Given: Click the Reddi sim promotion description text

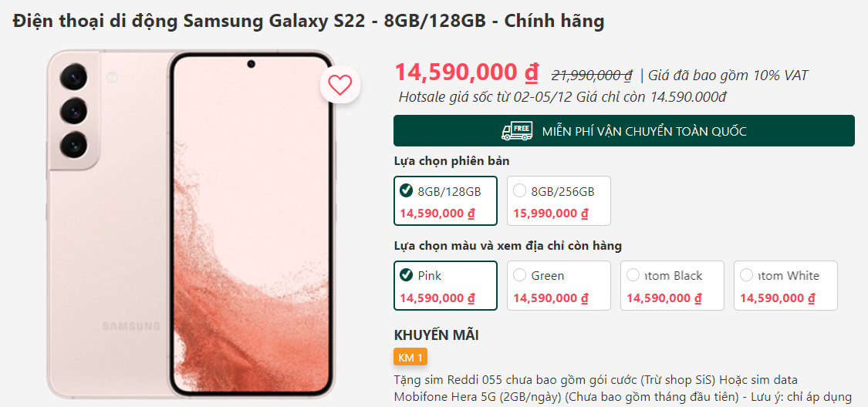Looking at the screenshot, I should click(622, 388).
